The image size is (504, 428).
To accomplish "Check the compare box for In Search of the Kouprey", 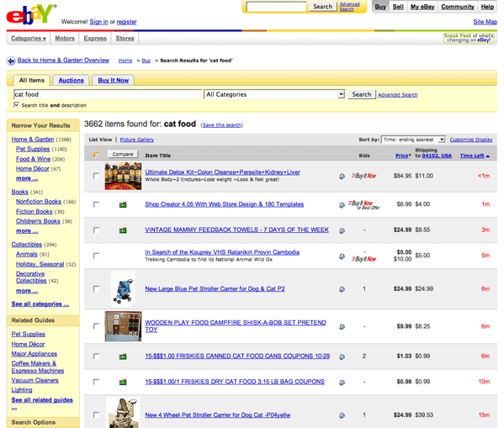I will [96, 256].
